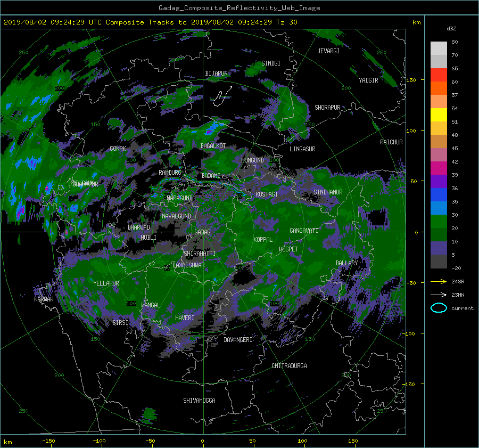Click the cyan 'current' ellipse legend symbol
479x448 pixels.
coord(439,308)
